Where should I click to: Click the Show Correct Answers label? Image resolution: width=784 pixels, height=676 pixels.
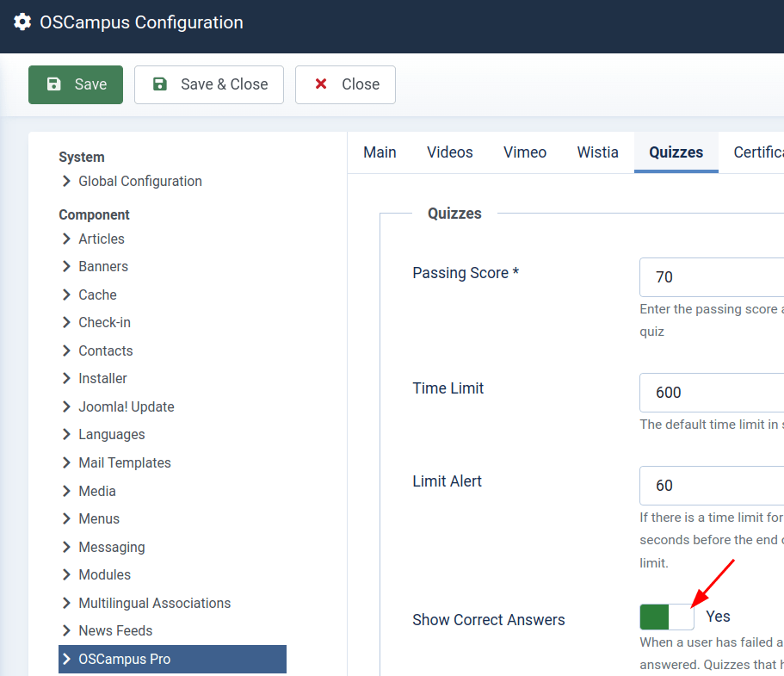coord(489,620)
